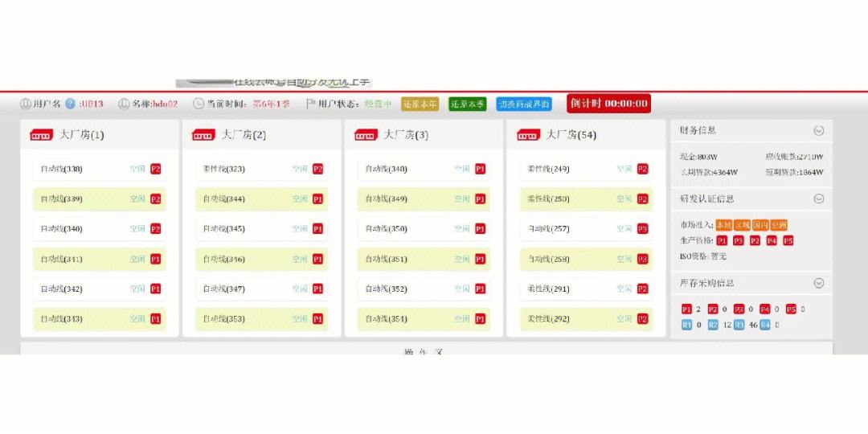Select the 本地 market tag

723,225
